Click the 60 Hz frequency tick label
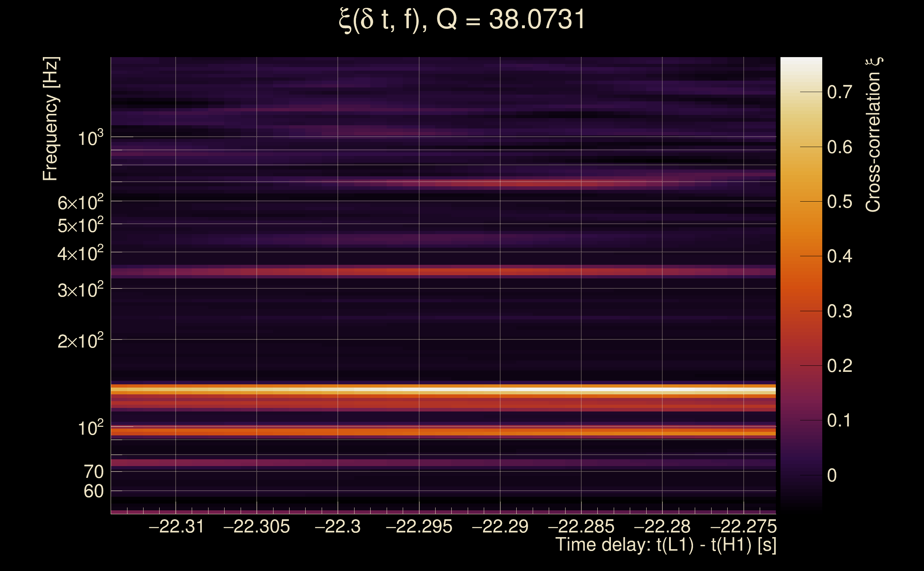This screenshot has height=571, width=924. 93,491
